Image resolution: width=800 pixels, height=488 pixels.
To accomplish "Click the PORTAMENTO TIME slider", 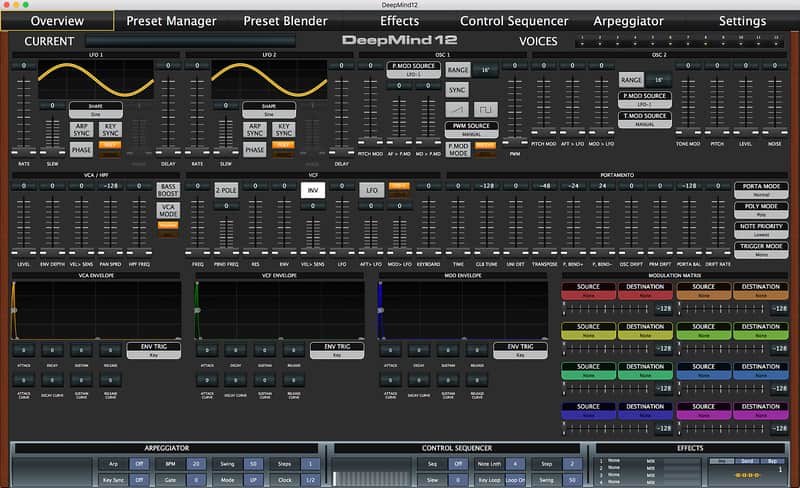I will click(458, 226).
